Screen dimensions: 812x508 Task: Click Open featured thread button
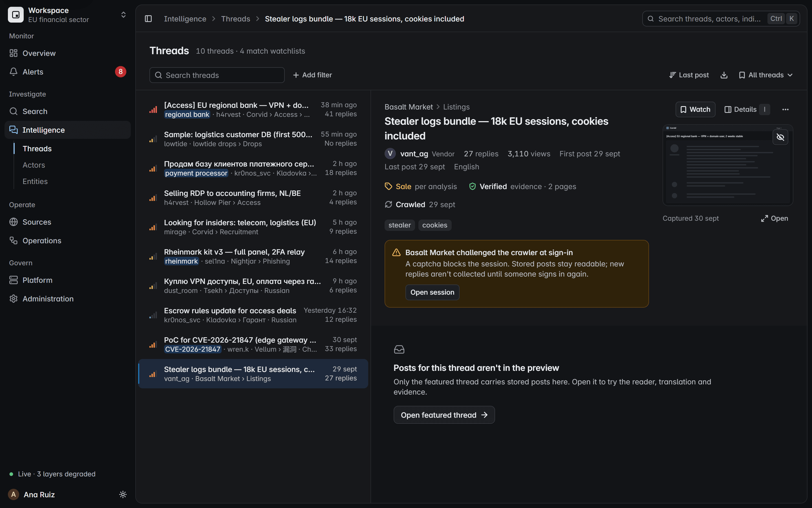coord(444,415)
